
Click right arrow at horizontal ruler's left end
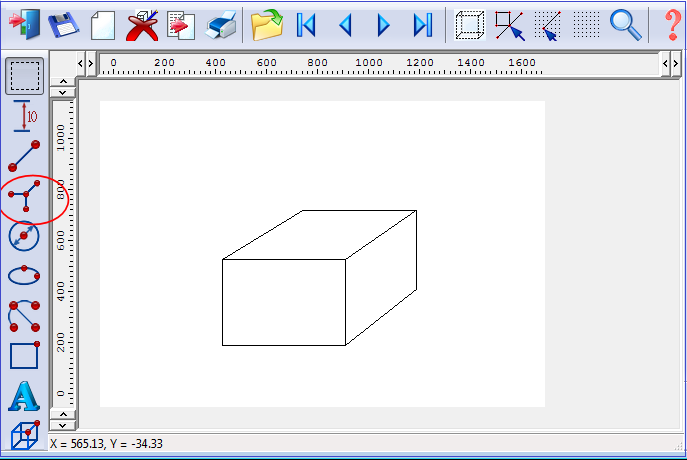pos(91,63)
